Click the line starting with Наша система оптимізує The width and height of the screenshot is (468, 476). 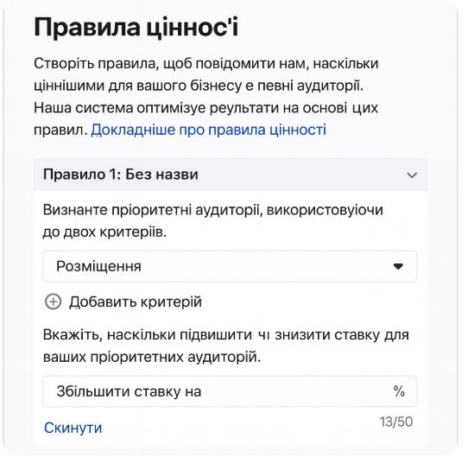(x=206, y=108)
